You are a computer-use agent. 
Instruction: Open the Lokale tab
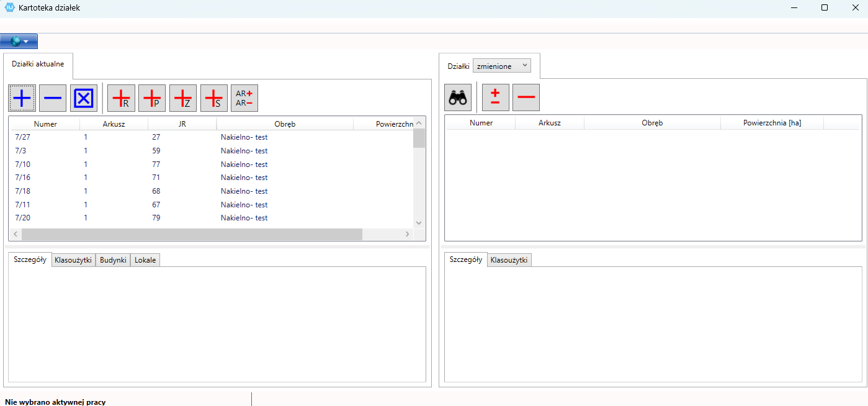pyautogui.click(x=145, y=260)
